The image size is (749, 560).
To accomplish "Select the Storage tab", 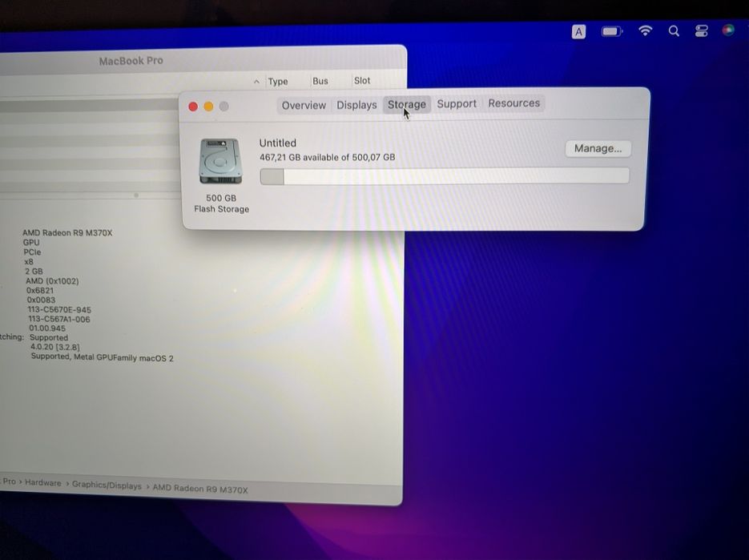I will 406,104.
